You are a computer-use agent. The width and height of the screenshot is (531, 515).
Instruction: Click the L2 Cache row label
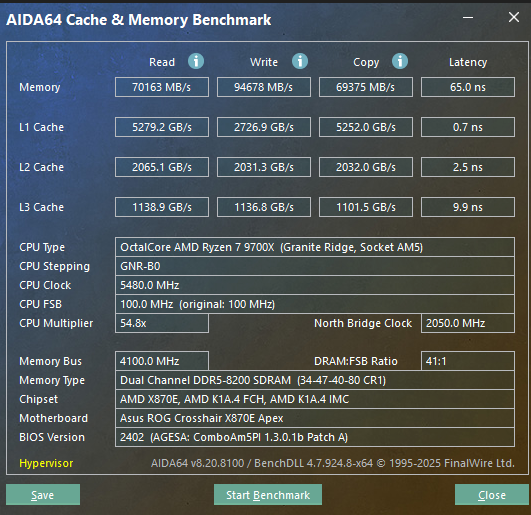click(x=41, y=167)
